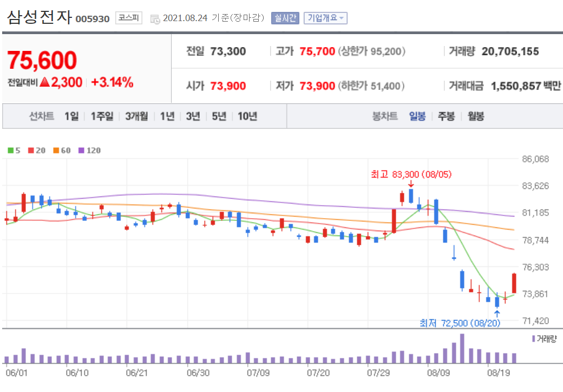
Task: Click the previous close value 73,300
Action: tap(228, 51)
